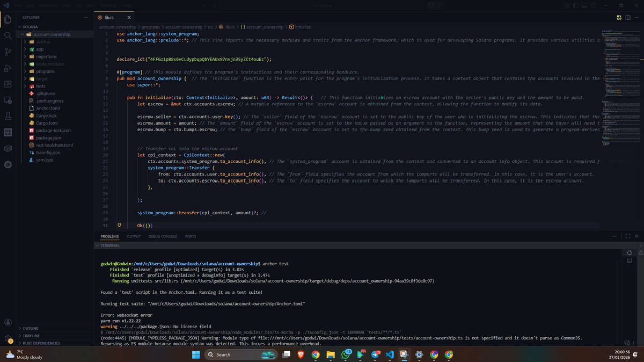The height and width of the screenshot is (362, 644).
Task: Switch to the PORTS panel tab
Action: point(191,236)
